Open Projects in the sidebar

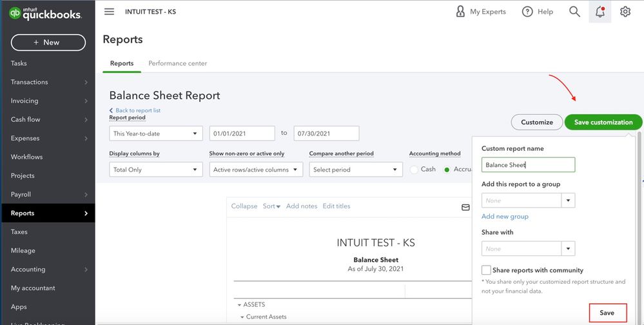tap(23, 175)
